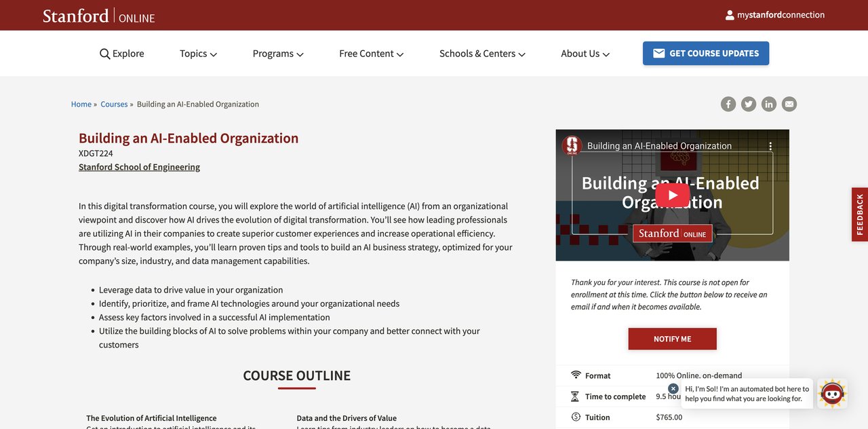The height and width of the screenshot is (429, 868).
Task: Share course by email icon
Action: click(789, 104)
